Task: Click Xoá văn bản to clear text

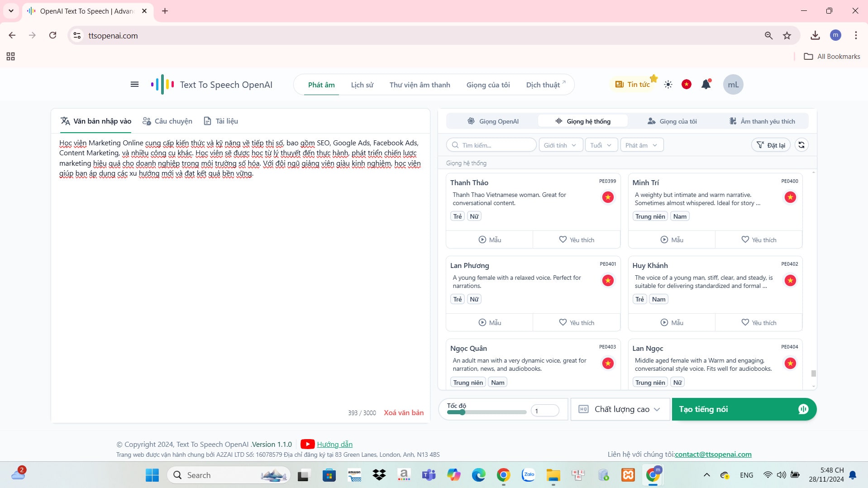Action: pos(404,412)
